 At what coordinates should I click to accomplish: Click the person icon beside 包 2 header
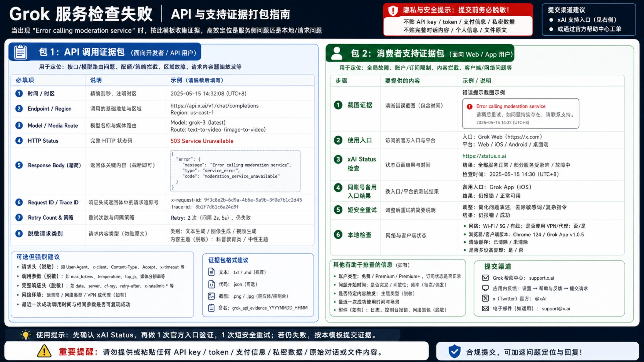tap(336, 53)
